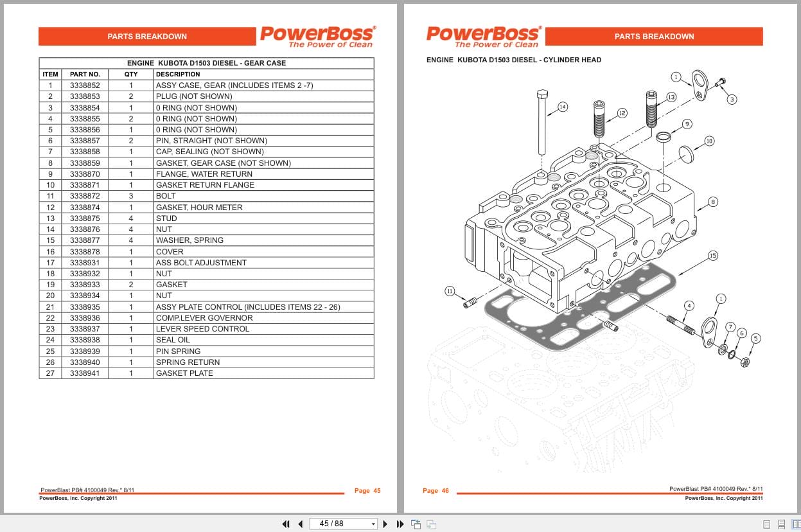801x532 pixels.
Task: Go to the next page
Action: point(385,524)
